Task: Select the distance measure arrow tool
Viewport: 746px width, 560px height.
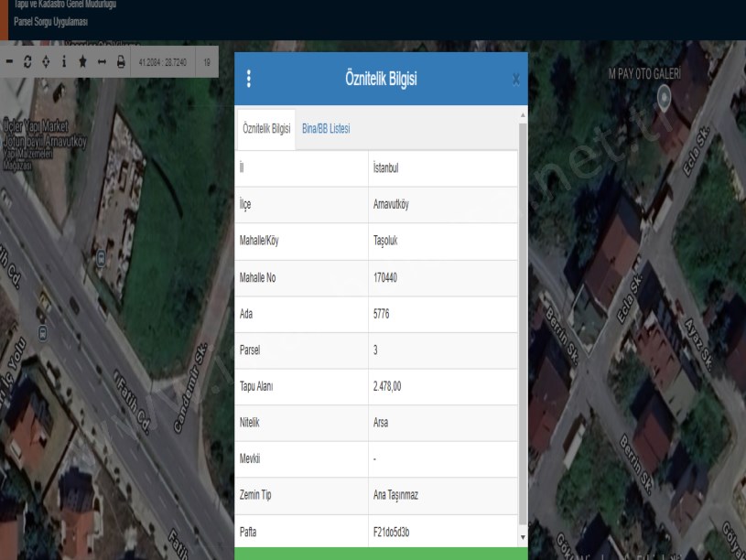Action: (102, 62)
